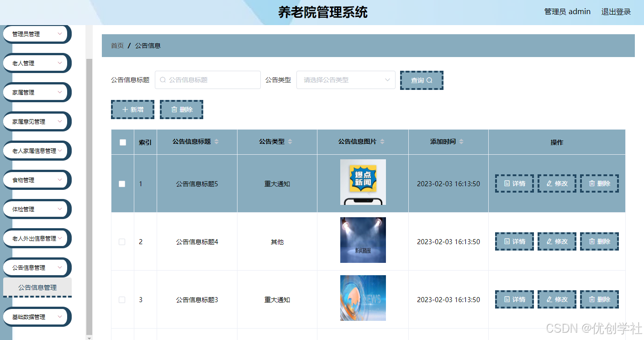Focus the 公告信息标题 search input
The image size is (644, 340).
[x=208, y=80]
